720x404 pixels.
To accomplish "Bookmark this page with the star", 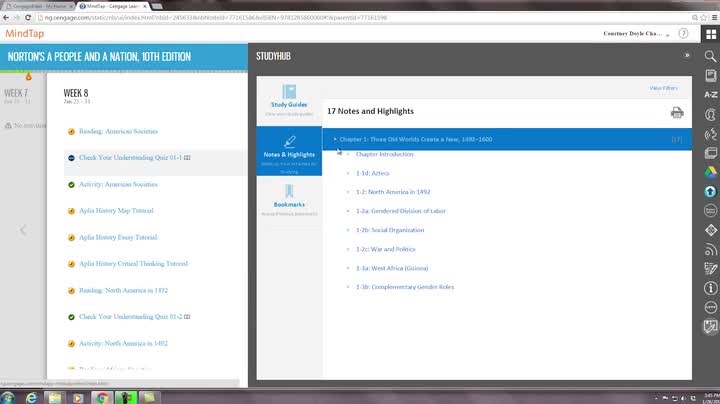I will [x=704, y=17].
